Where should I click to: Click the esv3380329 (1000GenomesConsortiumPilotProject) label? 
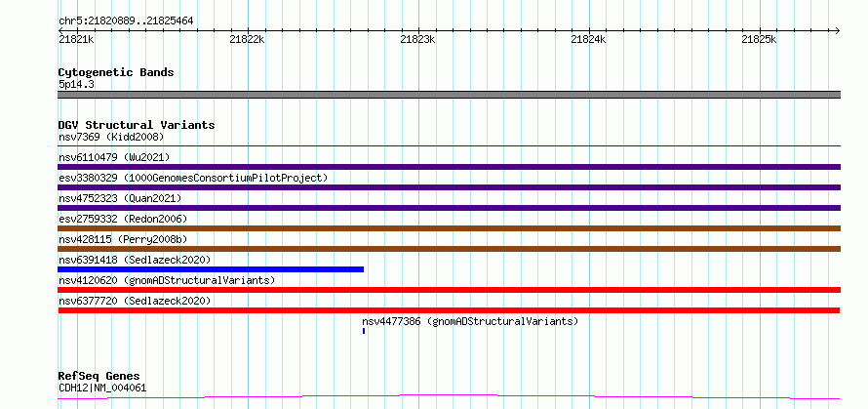(x=193, y=178)
